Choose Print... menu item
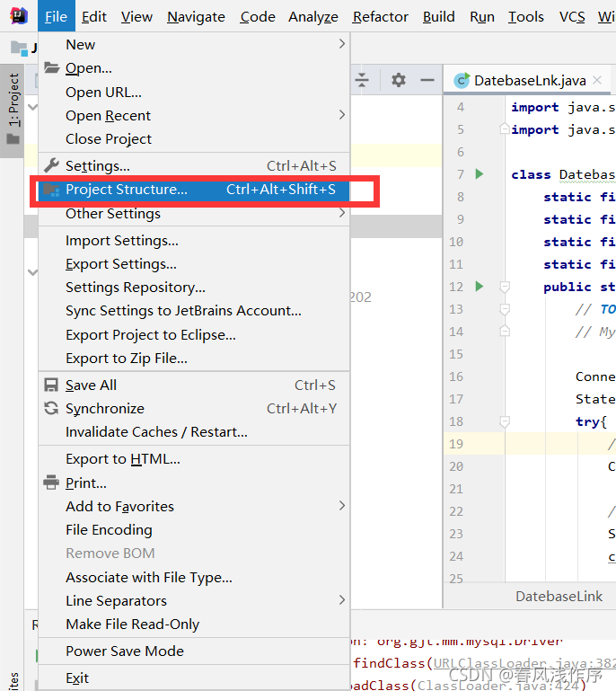The height and width of the screenshot is (691, 616). click(194, 483)
